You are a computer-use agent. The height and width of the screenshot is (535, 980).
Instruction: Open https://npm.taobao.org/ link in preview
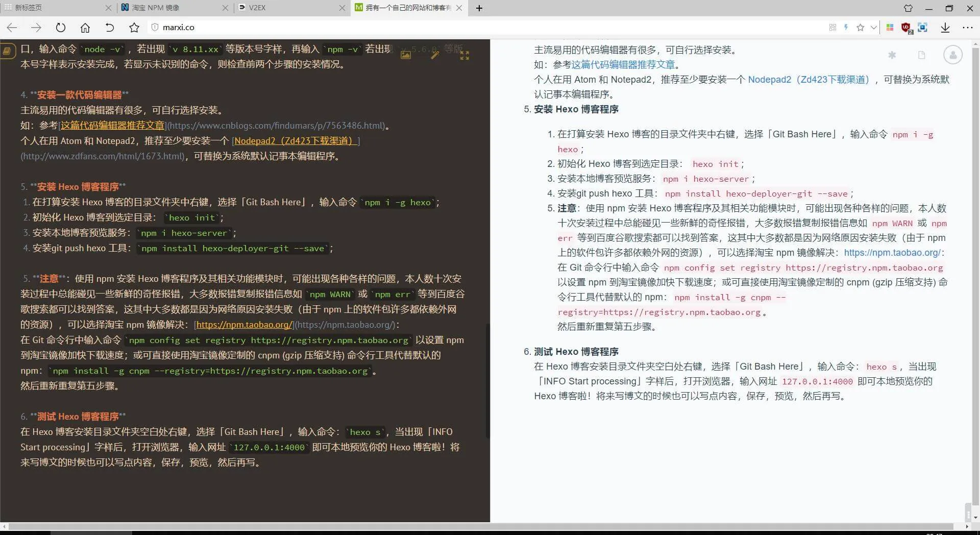892,253
